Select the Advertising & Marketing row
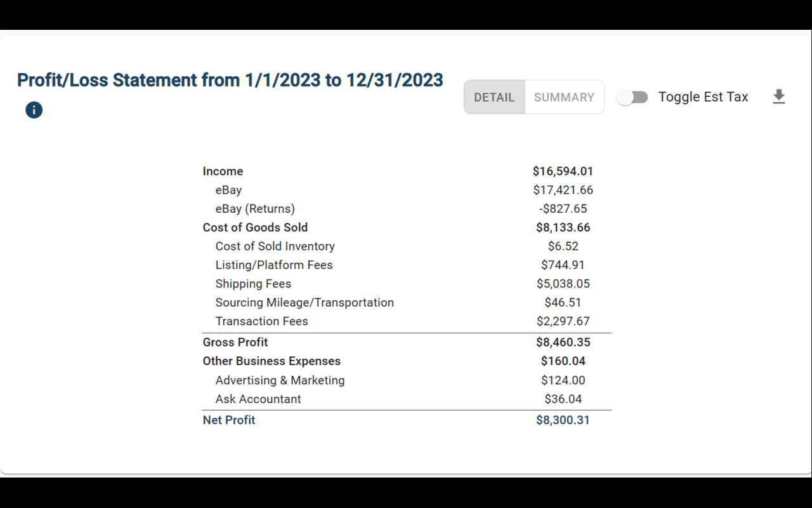Screen dimensions: 812x508 click(407, 380)
